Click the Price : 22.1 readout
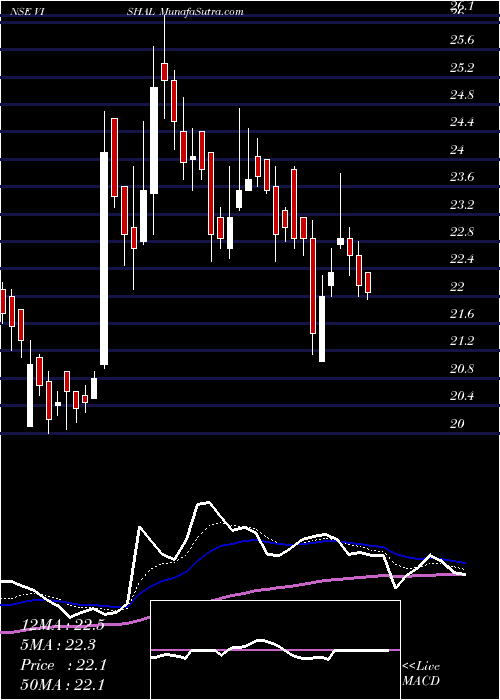The width and height of the screenshot is (500, 700). 63,665
